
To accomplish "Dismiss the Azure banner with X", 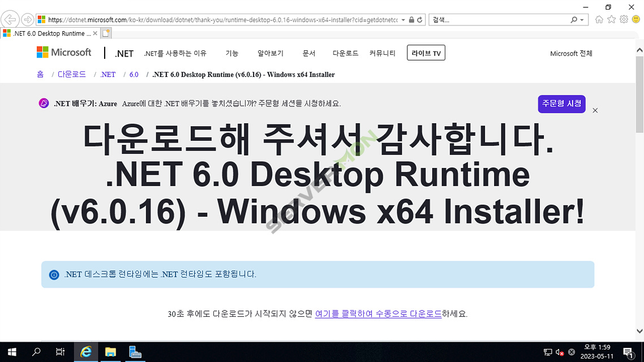I will coord(595,110).
